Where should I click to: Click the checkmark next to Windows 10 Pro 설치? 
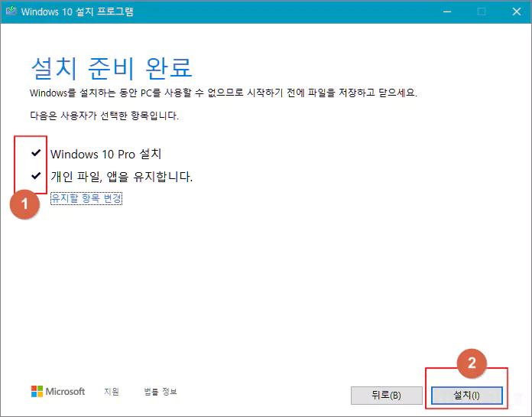tap(36, 153)
